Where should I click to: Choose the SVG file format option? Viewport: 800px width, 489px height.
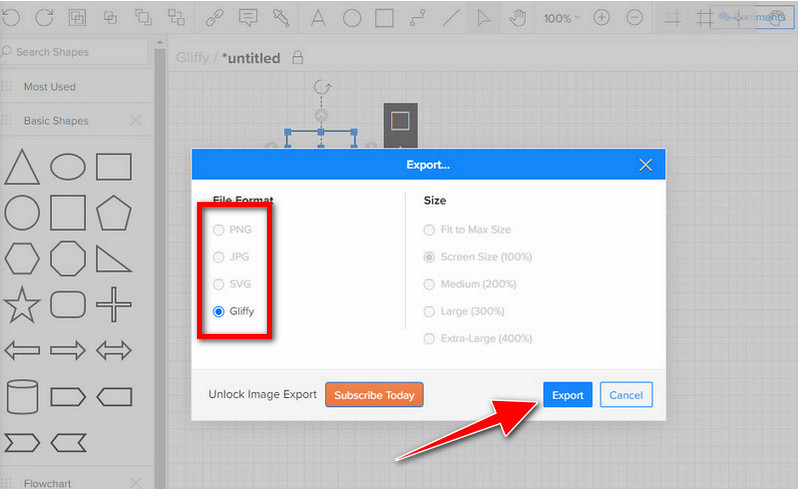[219, 284]
